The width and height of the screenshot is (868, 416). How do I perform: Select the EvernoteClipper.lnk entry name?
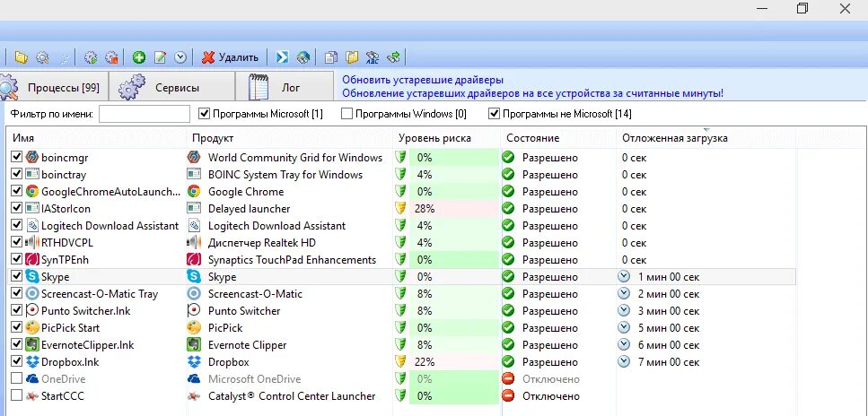pyautogui.click(x=87, y=345)
